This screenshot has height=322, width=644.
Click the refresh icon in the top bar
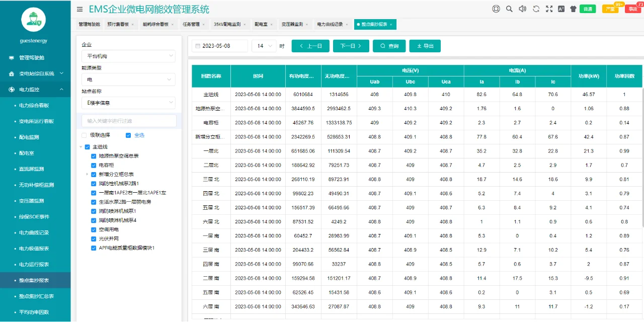coord(535,9)
